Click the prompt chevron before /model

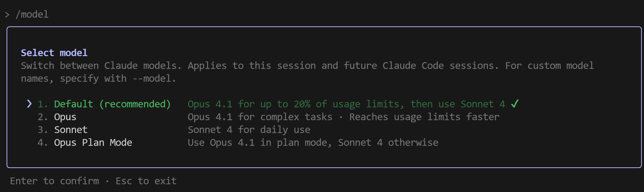(7, 15)
